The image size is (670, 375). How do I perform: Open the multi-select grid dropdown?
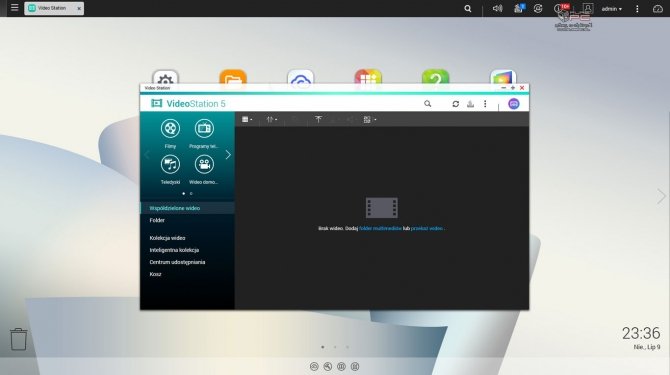pos(370,120)
